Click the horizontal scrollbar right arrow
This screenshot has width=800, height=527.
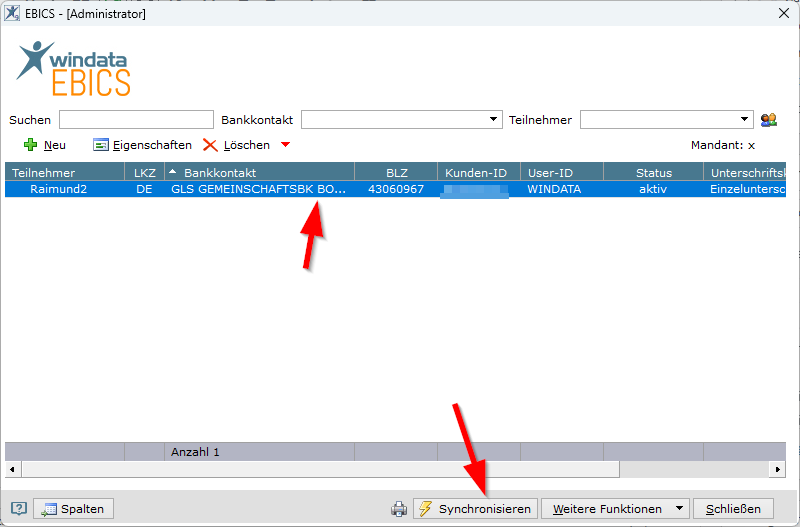tap(777, 469)
